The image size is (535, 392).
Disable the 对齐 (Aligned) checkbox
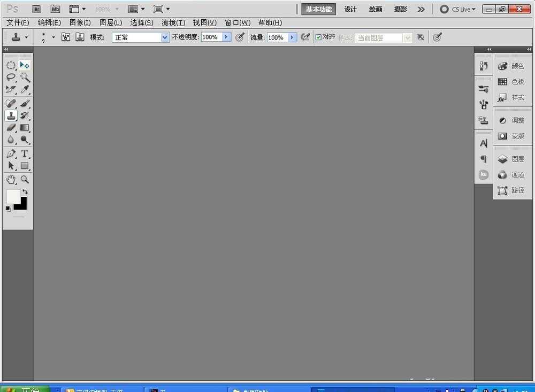(x=318, y=37)
